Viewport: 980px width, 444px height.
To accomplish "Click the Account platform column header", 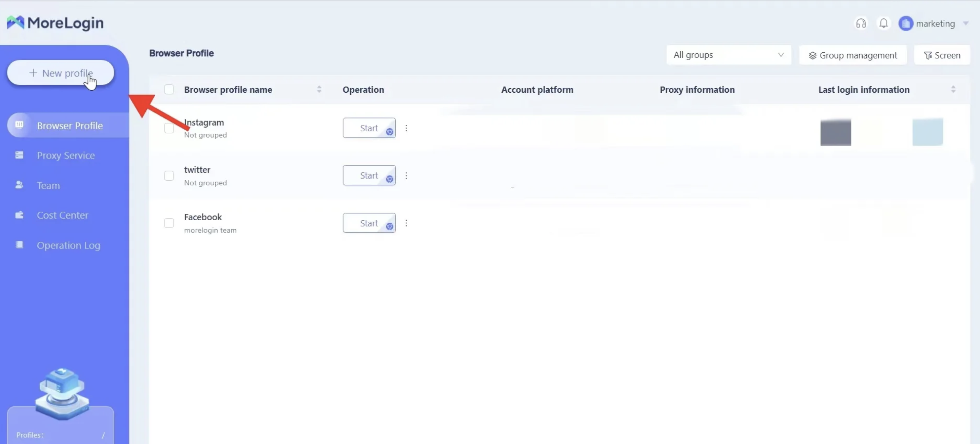I will pyautogui.click(x=537, y=90).
